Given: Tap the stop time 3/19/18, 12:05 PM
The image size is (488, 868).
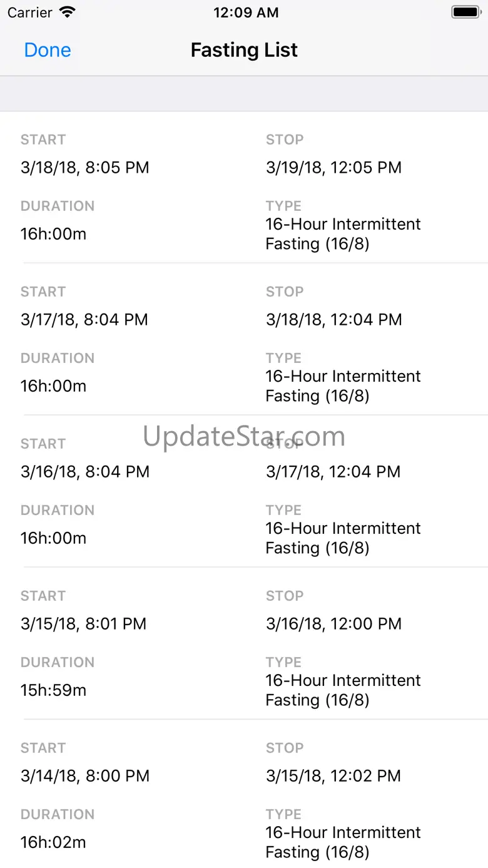Looking at the screenshot, I should point(333,168).
